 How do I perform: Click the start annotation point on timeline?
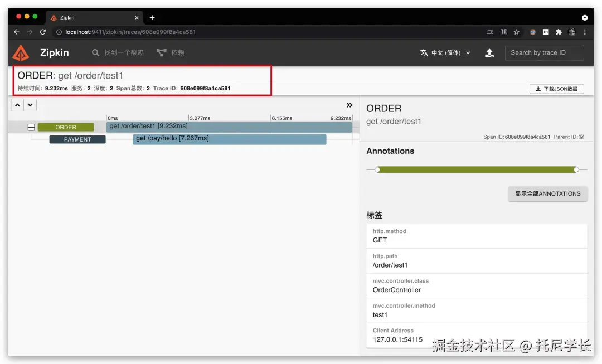pos(377,169)
